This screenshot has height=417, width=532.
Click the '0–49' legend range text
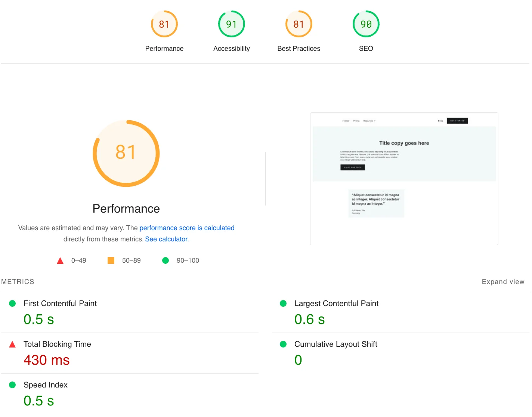click(x=79, y=260)
